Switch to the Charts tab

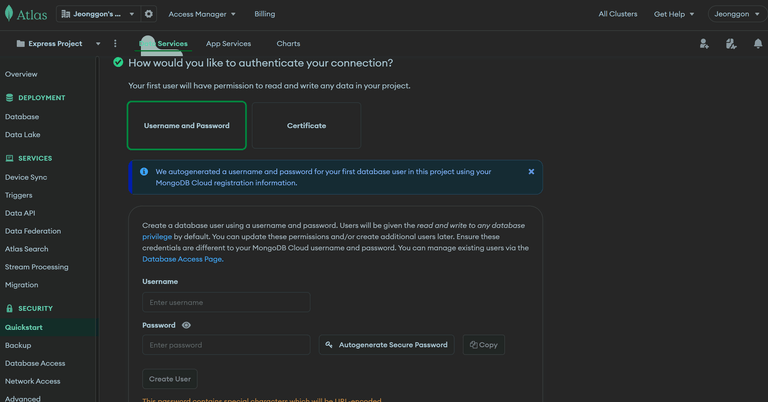pyautogui.click(x=288, y=44)
